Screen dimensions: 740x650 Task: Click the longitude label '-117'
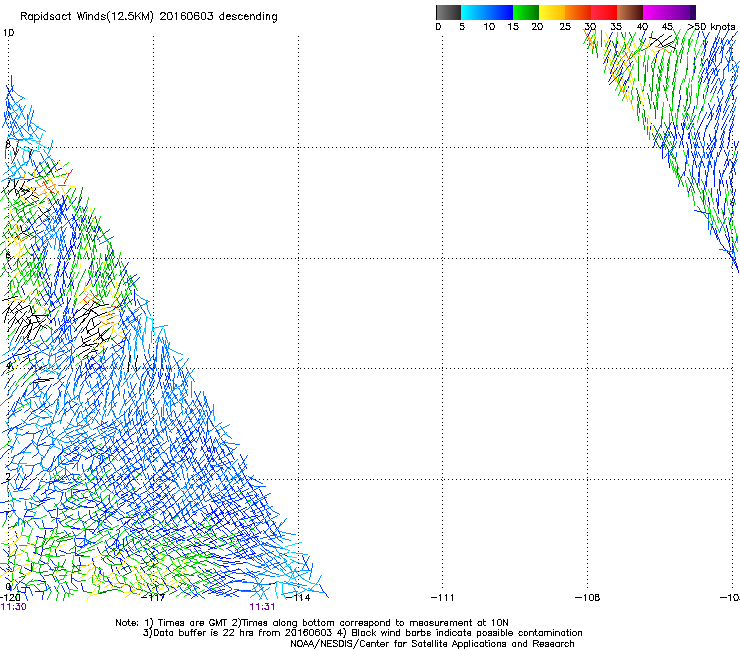[x=154, y=598]
